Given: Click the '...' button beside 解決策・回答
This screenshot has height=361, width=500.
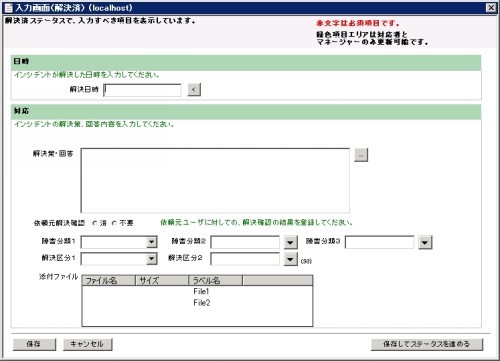Looking at the screenshot, I should (361, 155).
